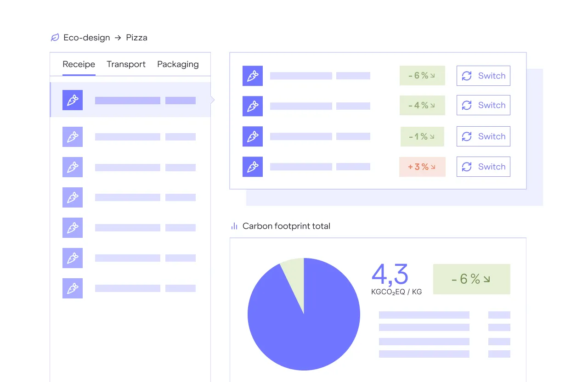
Task: Click the Switch button on the third ingredient row
Action: (x=483, y=136)
